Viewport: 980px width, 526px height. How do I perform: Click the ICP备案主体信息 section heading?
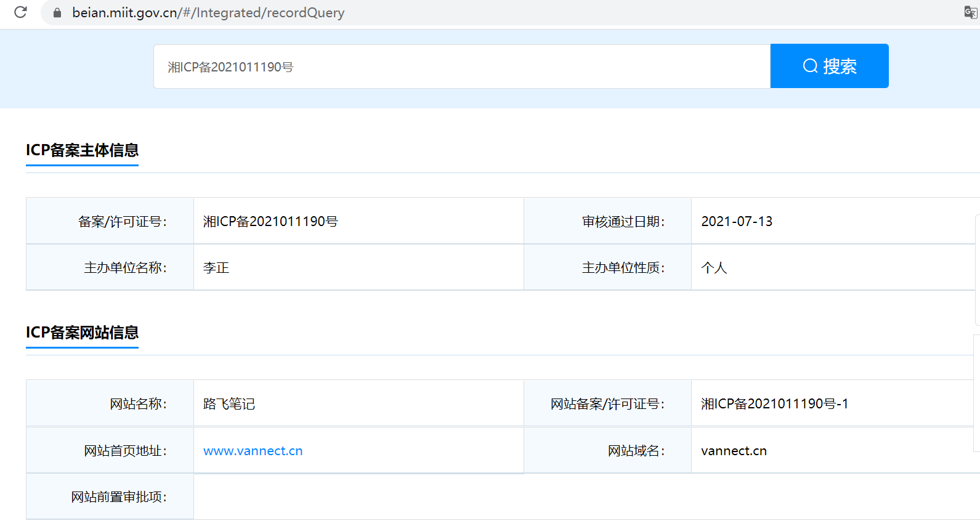tap(82, 150)
